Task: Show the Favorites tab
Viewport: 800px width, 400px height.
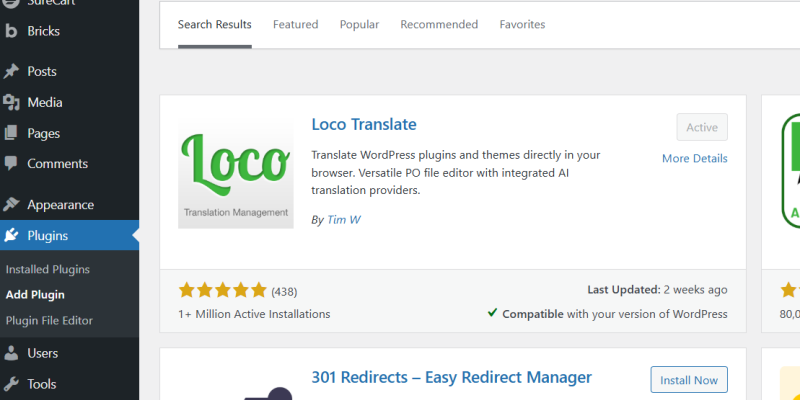Action: (x=522, y=24)
